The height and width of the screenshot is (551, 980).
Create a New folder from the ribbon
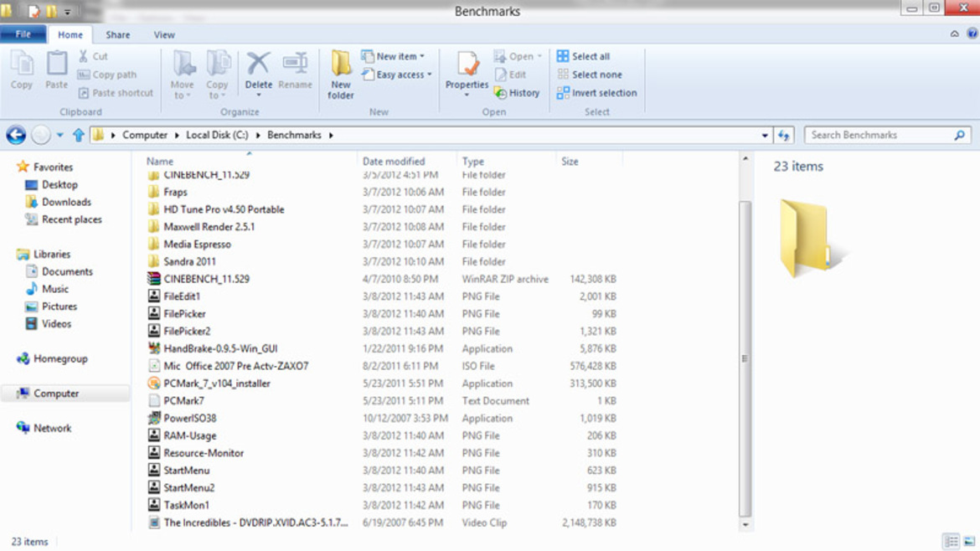341,75
